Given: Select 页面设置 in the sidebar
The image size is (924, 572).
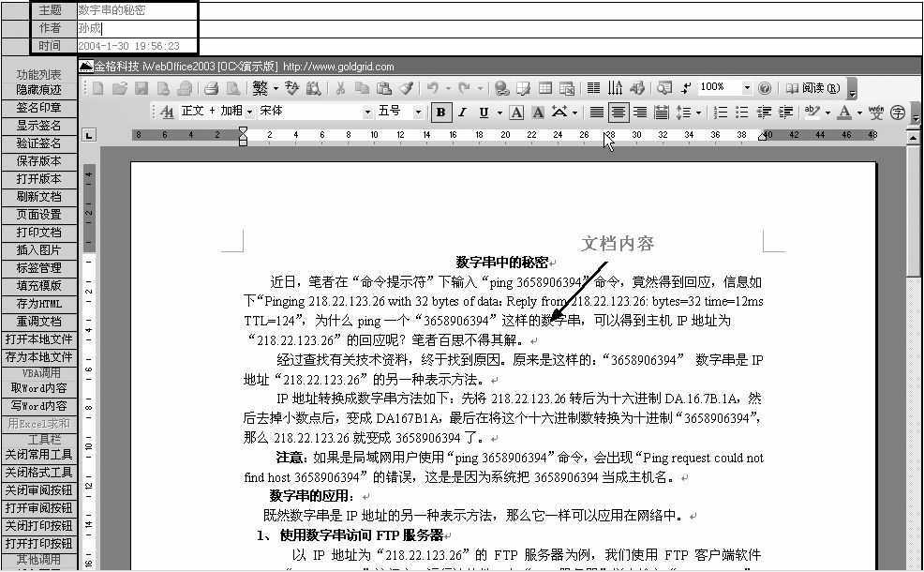Looking at the screenshot, I should click(38, 215).
